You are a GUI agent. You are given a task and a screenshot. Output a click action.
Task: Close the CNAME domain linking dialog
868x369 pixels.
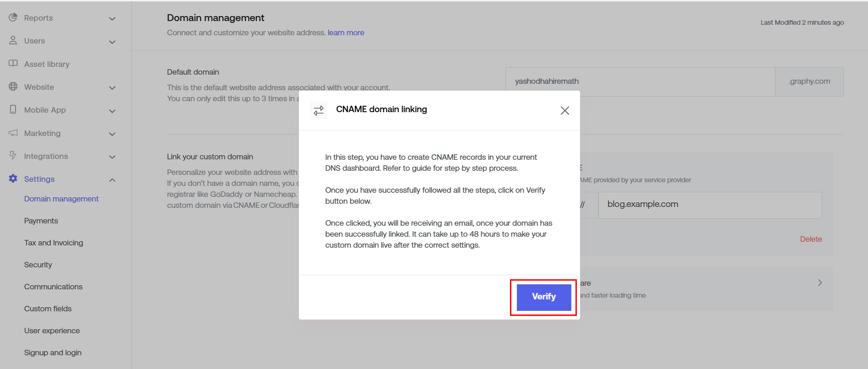(x=564, y=110)
